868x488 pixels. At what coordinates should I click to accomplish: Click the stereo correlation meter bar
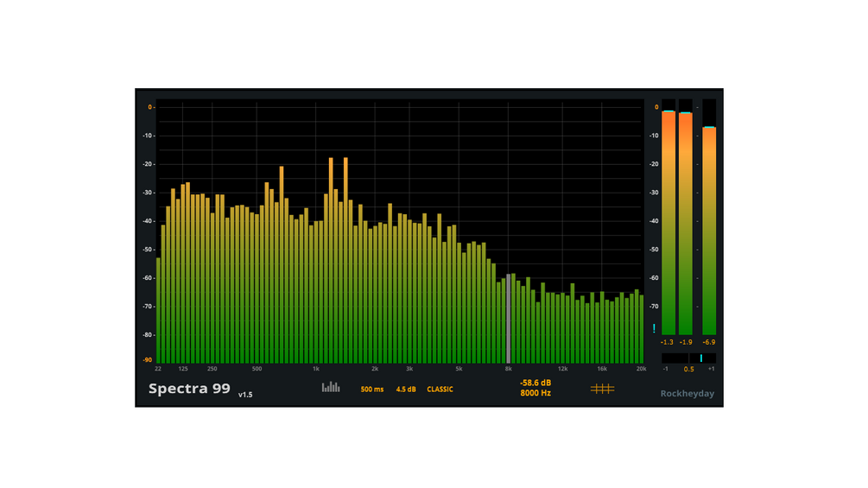[688, 358]
